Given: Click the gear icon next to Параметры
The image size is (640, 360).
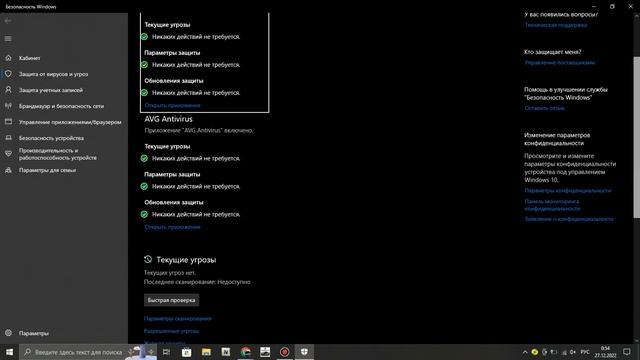Looking at the screenshot, I should pos(8,333).
